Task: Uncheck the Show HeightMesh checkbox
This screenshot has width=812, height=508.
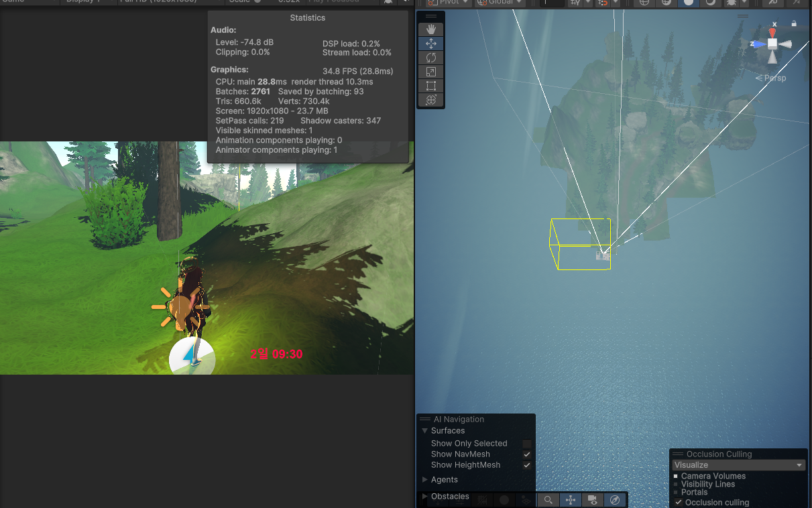Action: coord(527,465)
